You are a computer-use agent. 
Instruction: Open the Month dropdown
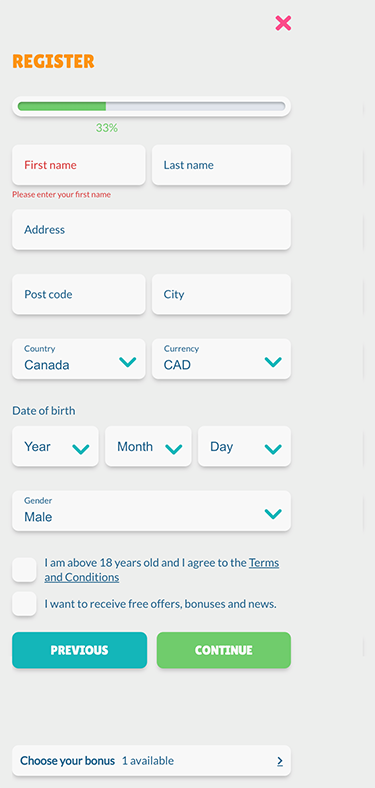click(148, 446)
